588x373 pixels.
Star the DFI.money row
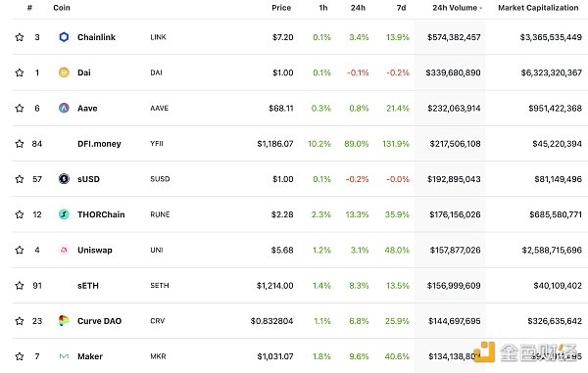(20, 144)
